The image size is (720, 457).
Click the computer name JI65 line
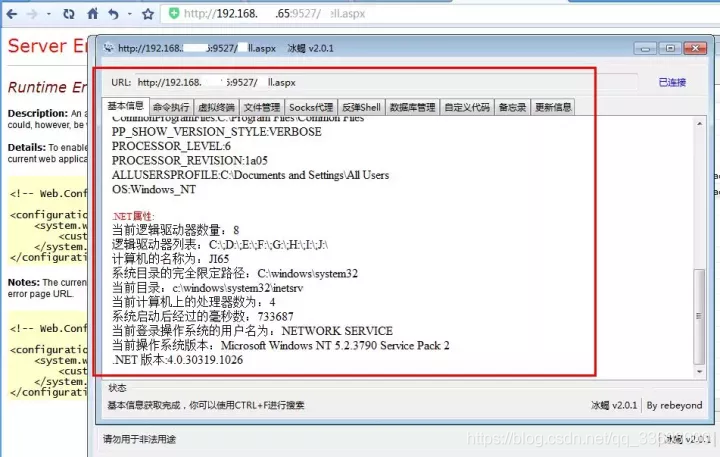point(170,259)
